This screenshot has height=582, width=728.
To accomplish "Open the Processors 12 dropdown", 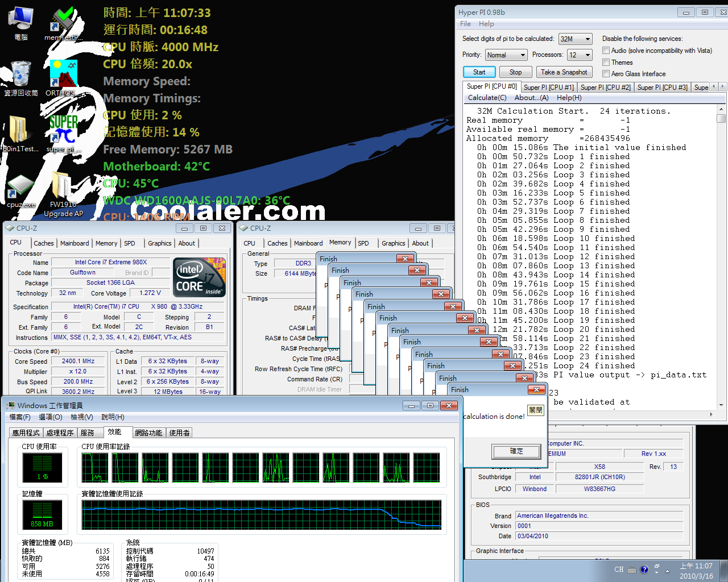I will point(580,55).
